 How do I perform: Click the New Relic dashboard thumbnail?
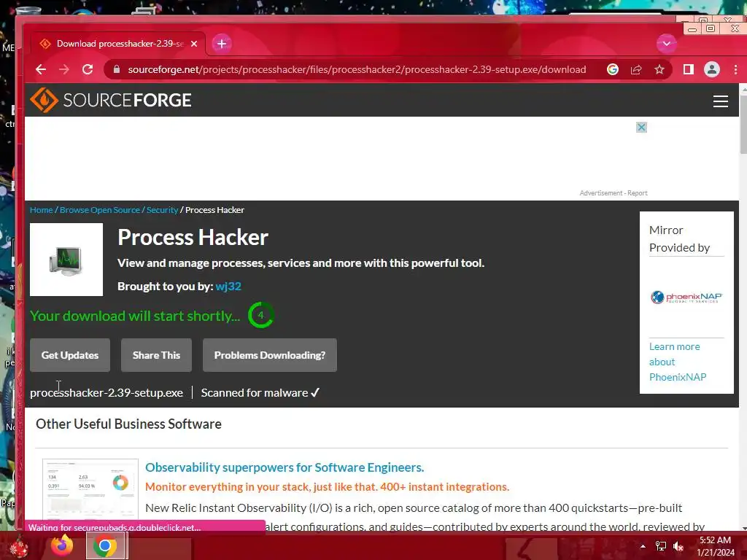(x=90, y=489)
